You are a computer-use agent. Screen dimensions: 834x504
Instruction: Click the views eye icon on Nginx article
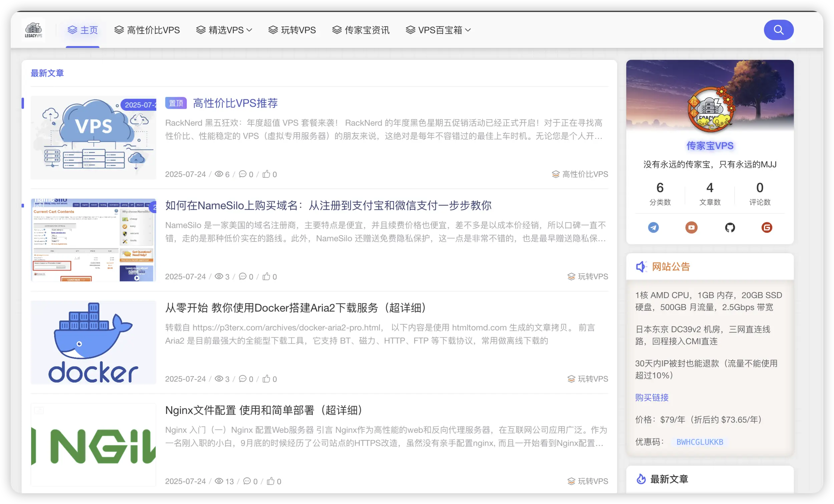219,481
